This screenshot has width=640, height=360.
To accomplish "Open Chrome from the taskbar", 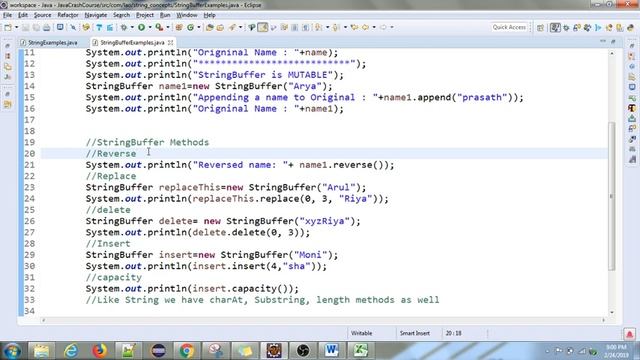I will [187, 351].
